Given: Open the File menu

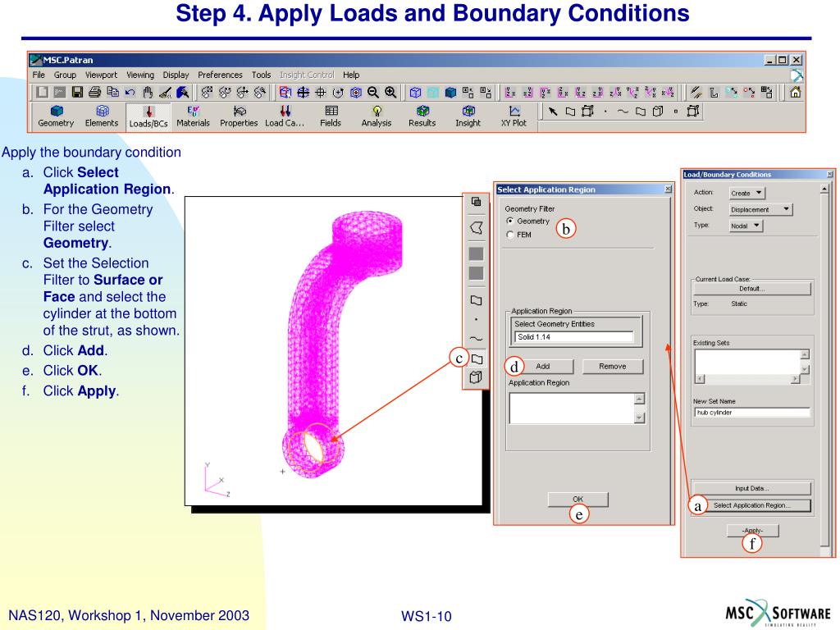Looking at the screenshot, I should [39, 75].
